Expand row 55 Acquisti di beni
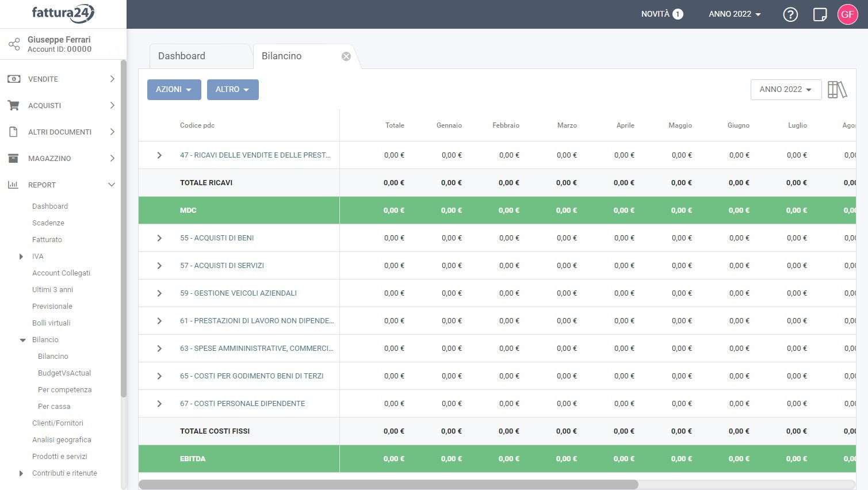868x490 pixels. (x=159, y=238)
